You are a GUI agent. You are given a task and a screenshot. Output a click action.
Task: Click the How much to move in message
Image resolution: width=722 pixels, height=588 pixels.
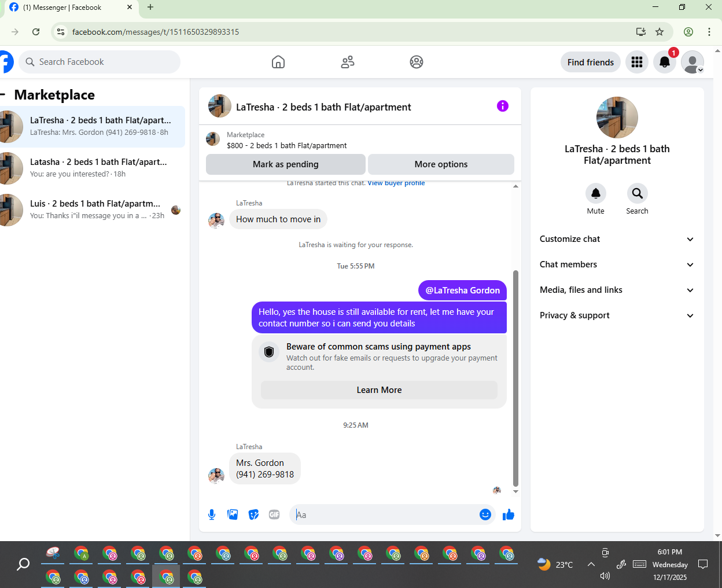pyautogui.click(x=278, y=219)
